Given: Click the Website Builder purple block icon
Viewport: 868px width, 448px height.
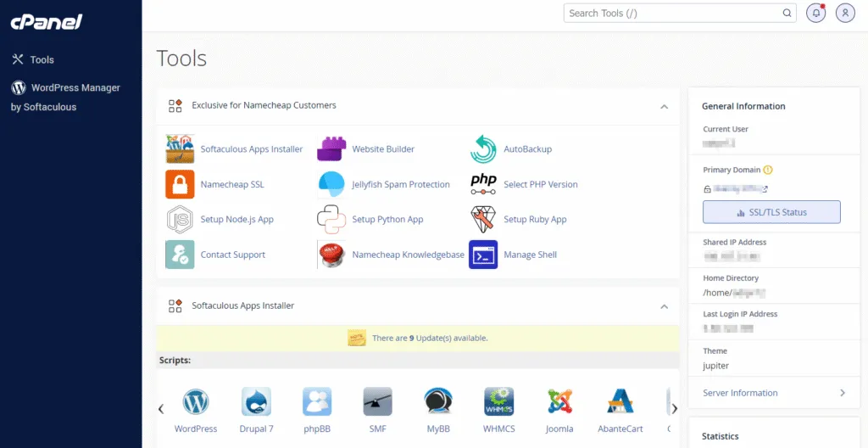Looking at the screenshot, I should (331, 148).
